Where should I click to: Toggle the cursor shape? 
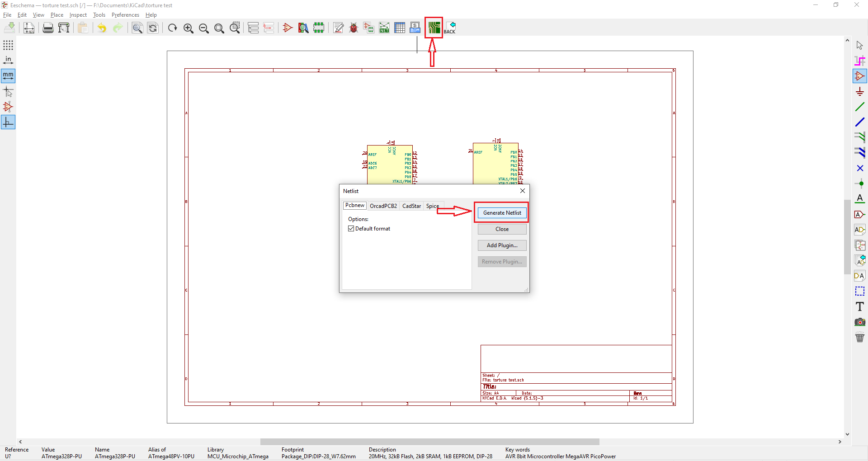(8, 92)
